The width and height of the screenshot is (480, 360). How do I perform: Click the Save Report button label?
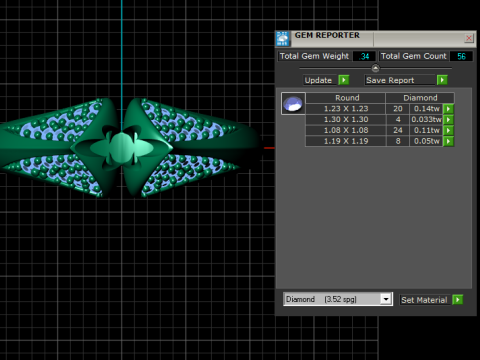pyautogui.click(x=400, y=80)
